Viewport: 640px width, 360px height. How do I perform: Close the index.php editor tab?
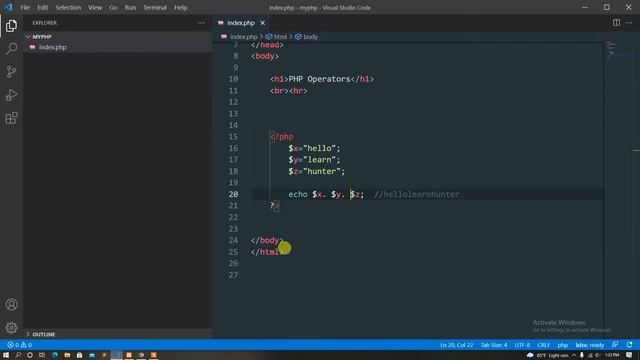262,23
